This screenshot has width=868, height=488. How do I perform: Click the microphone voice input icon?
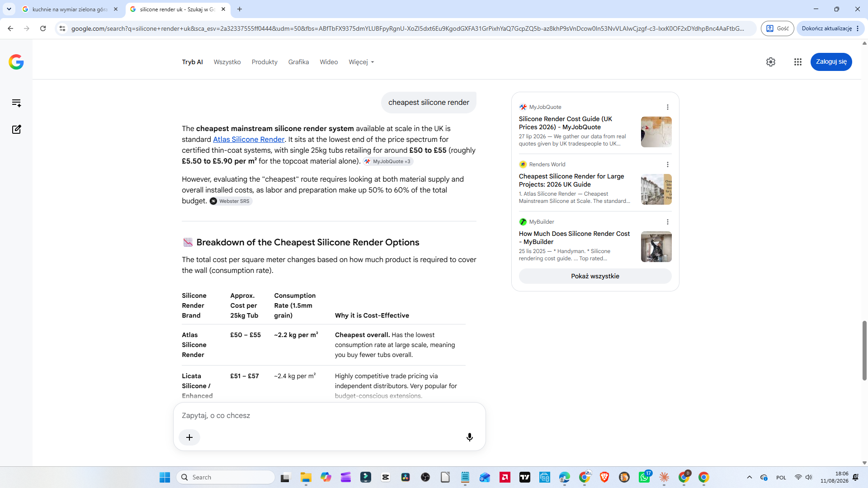click(470, 437)
